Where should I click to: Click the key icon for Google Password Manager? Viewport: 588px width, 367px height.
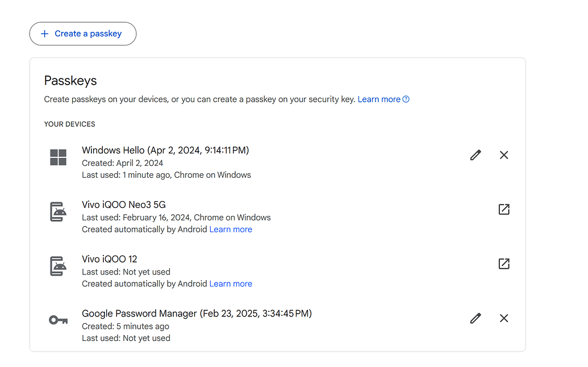point(58,320)
